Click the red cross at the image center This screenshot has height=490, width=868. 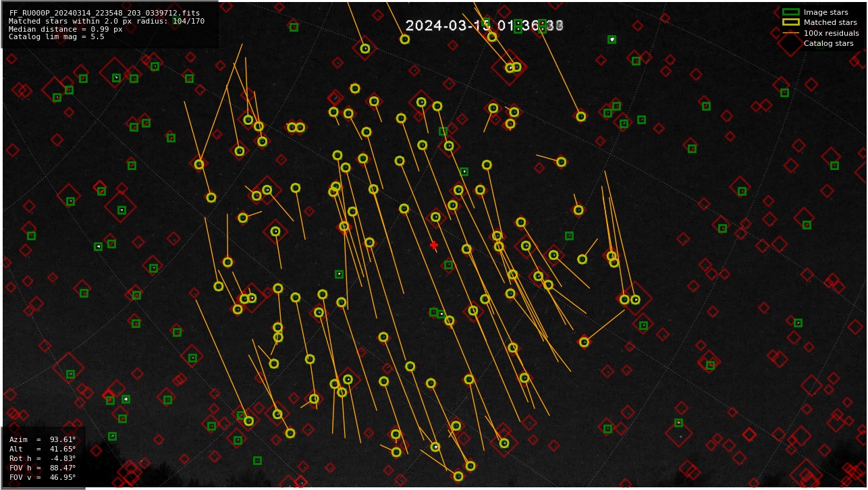(x=433, y=245)
